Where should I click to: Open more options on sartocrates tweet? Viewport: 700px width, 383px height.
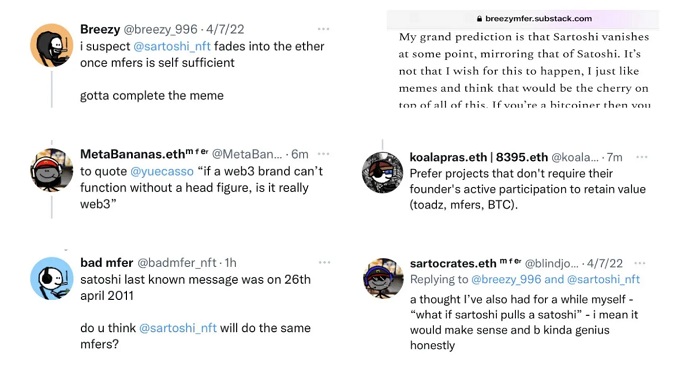640,263
